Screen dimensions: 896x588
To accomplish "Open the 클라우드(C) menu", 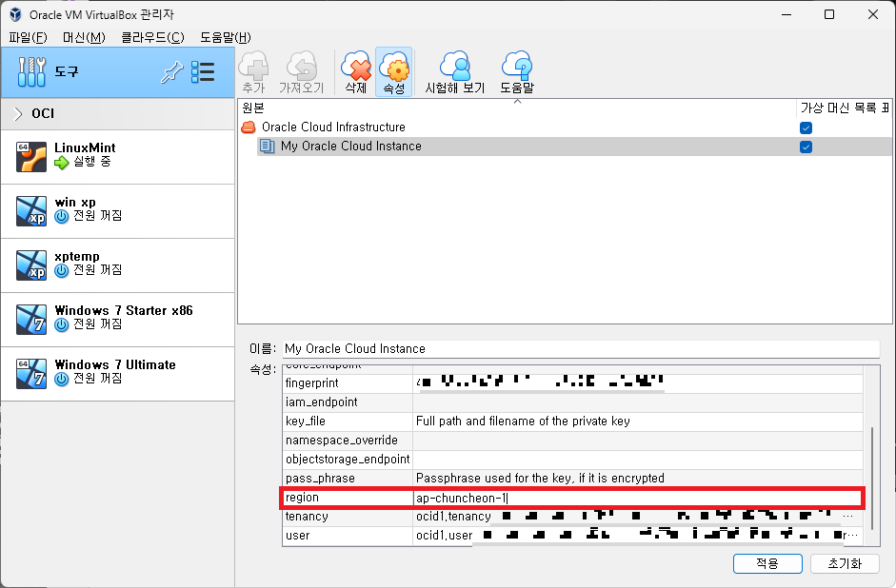I will pos(152,37).
